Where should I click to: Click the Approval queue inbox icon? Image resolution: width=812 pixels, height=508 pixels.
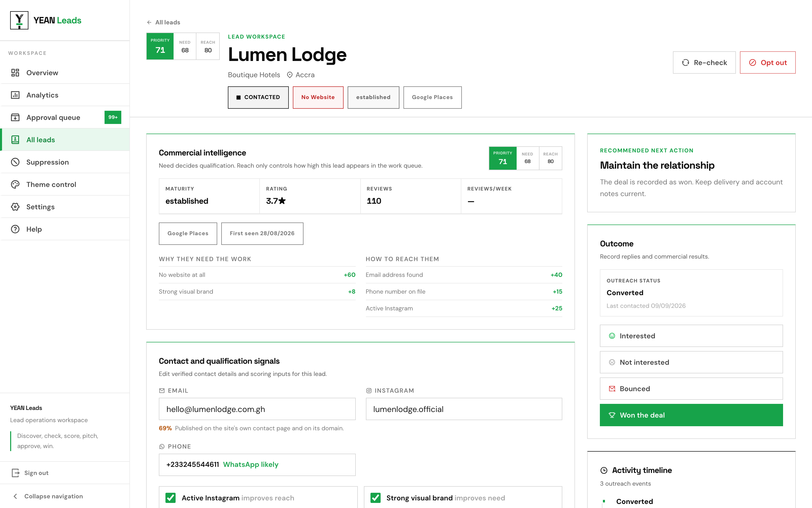coord(15,117)
